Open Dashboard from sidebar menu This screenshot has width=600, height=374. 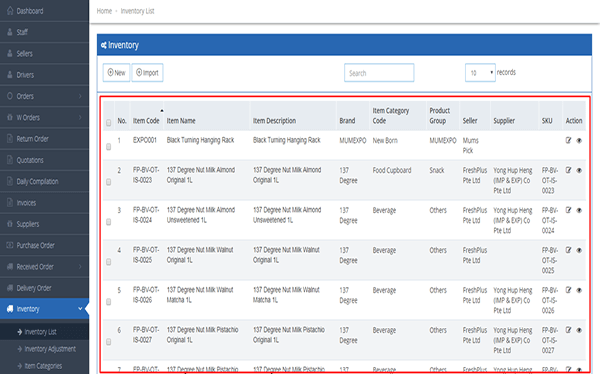44,11
